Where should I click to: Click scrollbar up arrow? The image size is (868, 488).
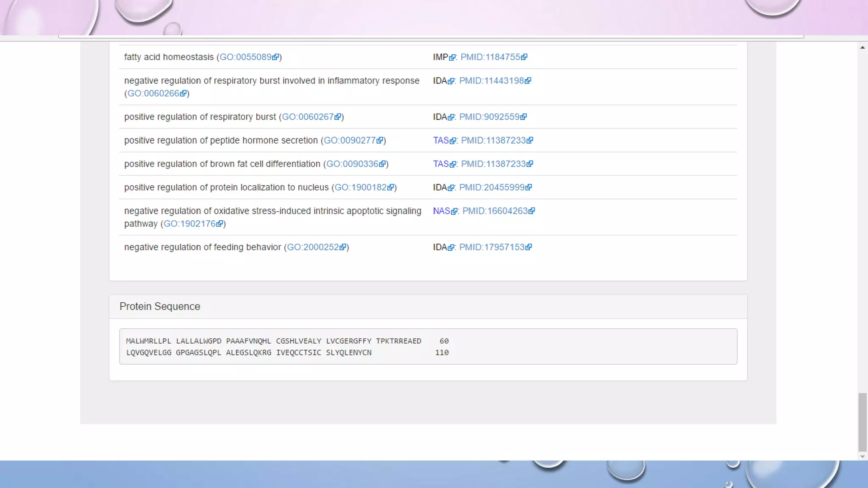pos(862,47)
